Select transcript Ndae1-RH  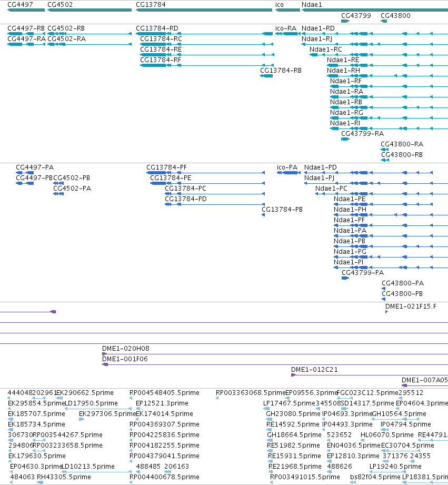click(x=343, y=71)
